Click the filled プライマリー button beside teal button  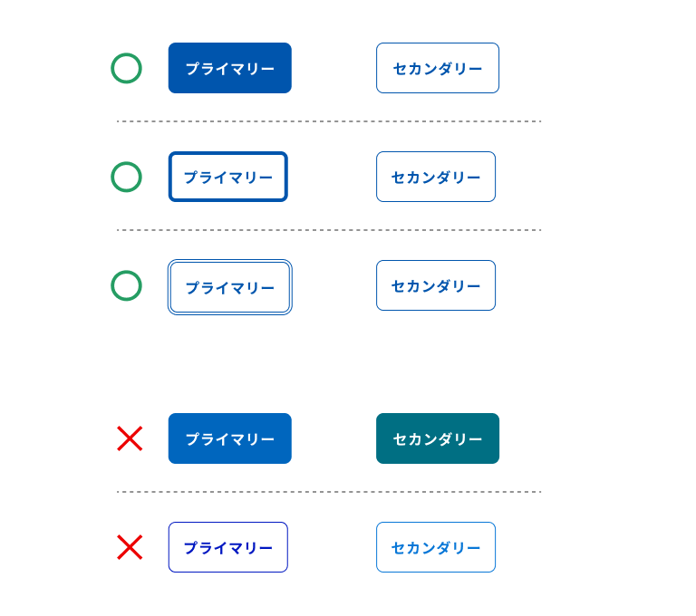click(x=230, y=438)
